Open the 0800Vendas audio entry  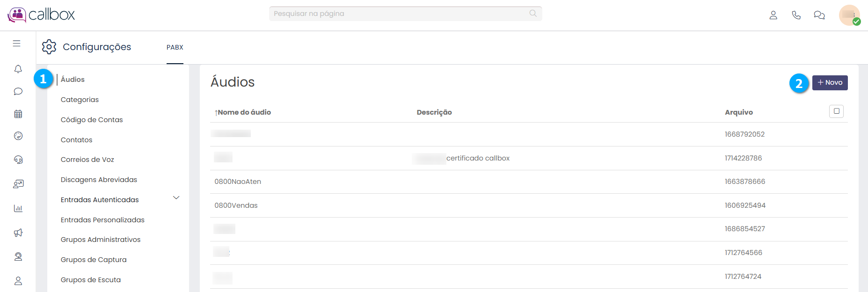point(236,205)
